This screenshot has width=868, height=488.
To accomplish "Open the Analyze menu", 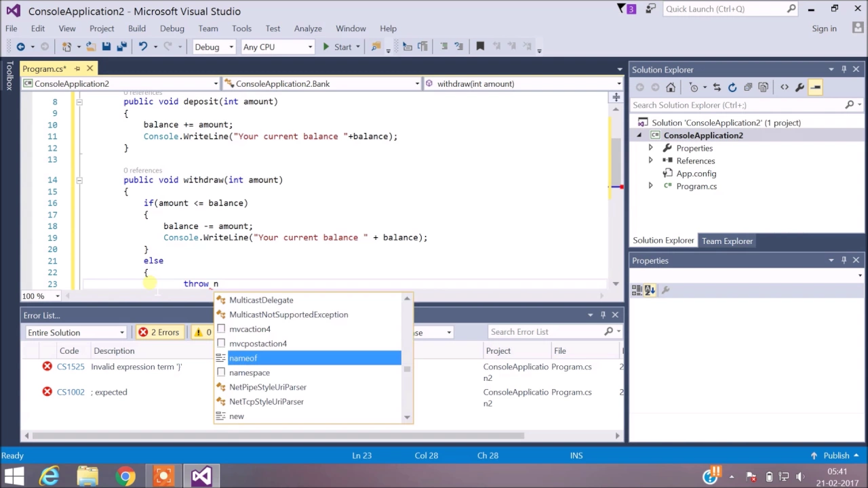I will click(x=308, y=28).
